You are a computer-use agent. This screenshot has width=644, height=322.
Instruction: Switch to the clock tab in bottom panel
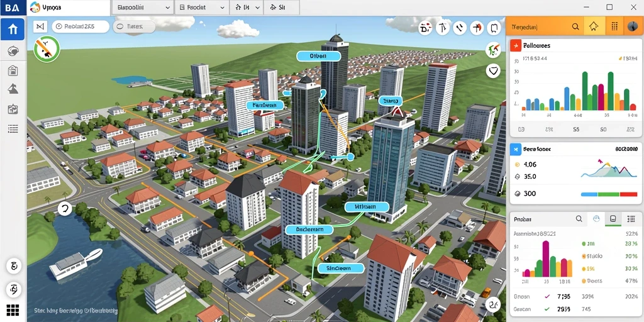(x=596, y=219)
